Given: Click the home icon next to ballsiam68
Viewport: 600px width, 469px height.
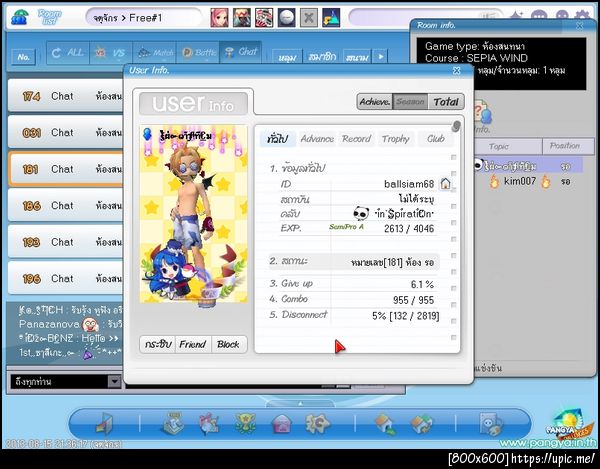Looking at the screenshot, I should [x=445, y=184].
